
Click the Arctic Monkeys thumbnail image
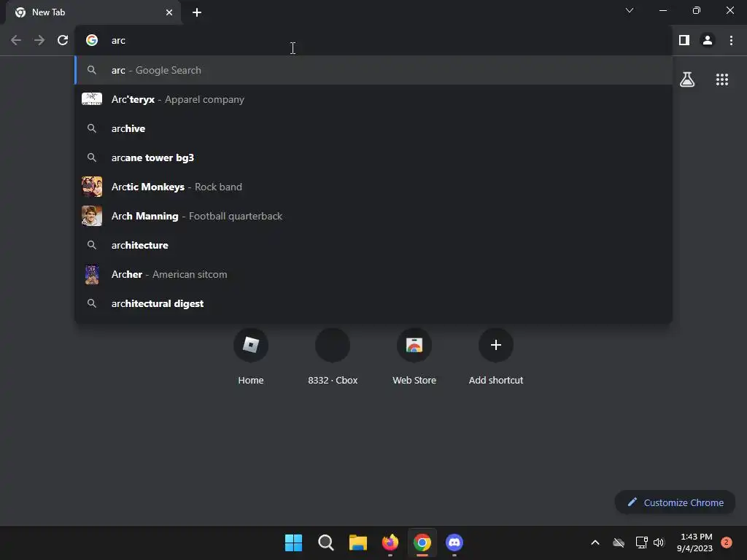[92, 187]
